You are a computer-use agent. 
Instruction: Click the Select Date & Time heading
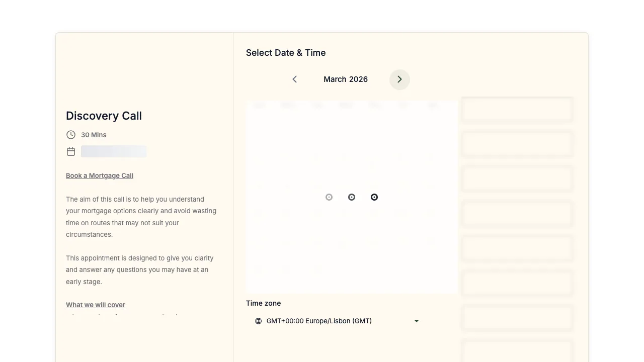[286, 53]
